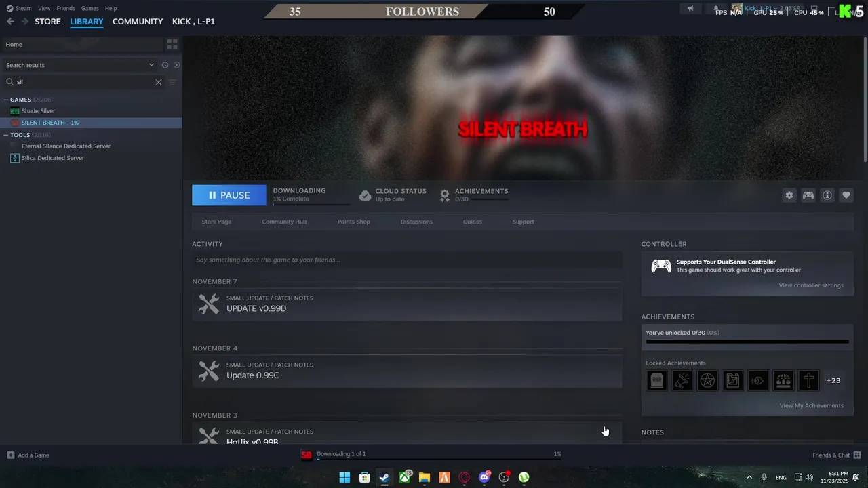Open the Windows Start button
This screenshot has width=868, height=488.
pos(344,477)
